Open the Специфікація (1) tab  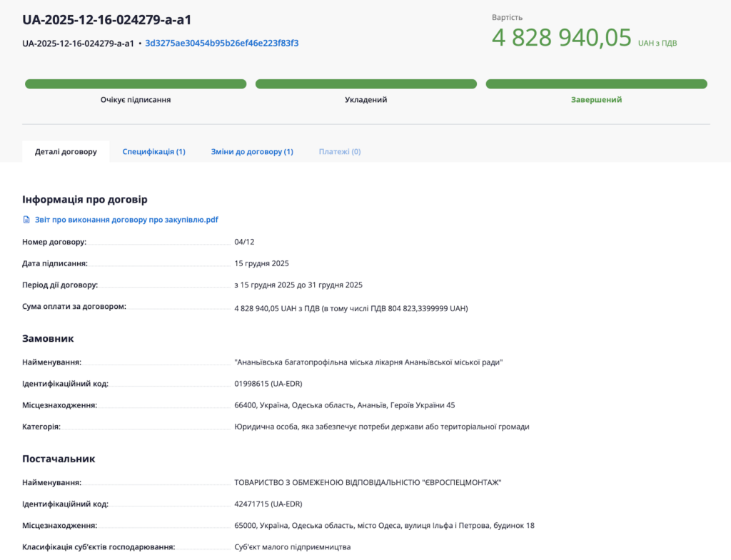click(153, 152)
